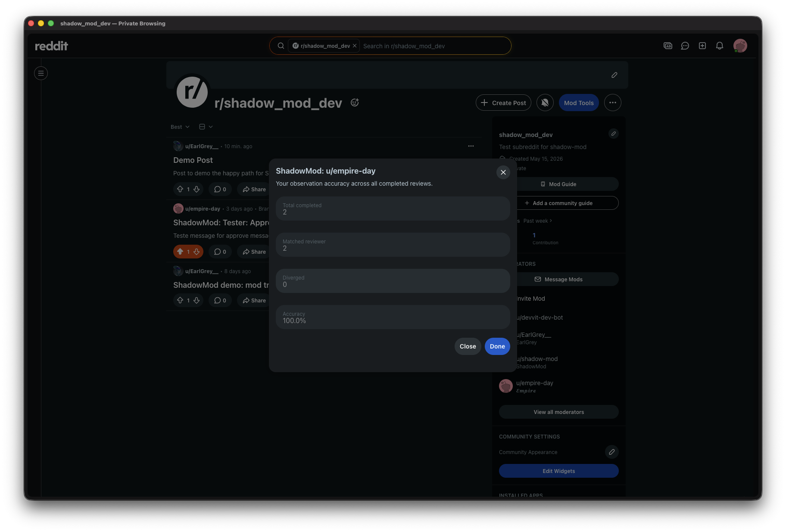Screen dimensions: 786x532
Task: Open comments on the ShadowMod demo post
Action: coord(220,301)
